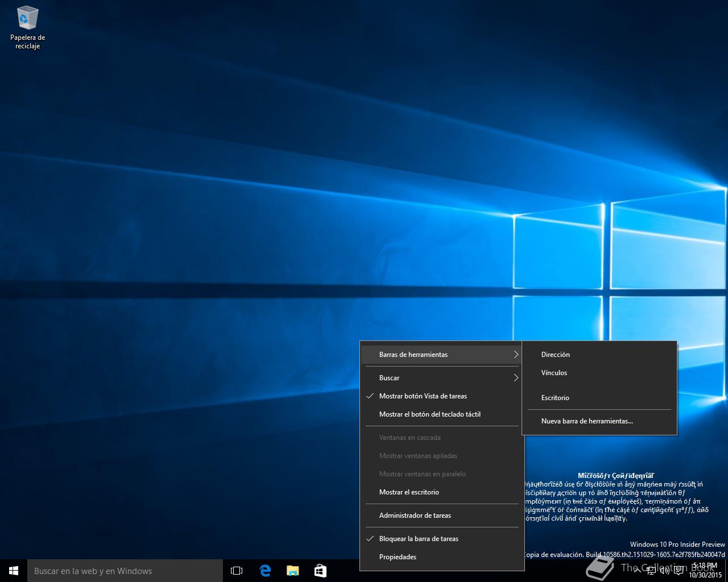This screenshot has width=728, height=582.
Task: Choose 'Mostrar el escritorio' in context menu
Action: coord(442,492)
